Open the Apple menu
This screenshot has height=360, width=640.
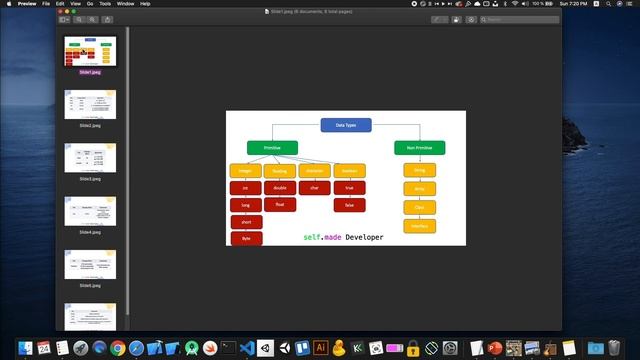9,4
